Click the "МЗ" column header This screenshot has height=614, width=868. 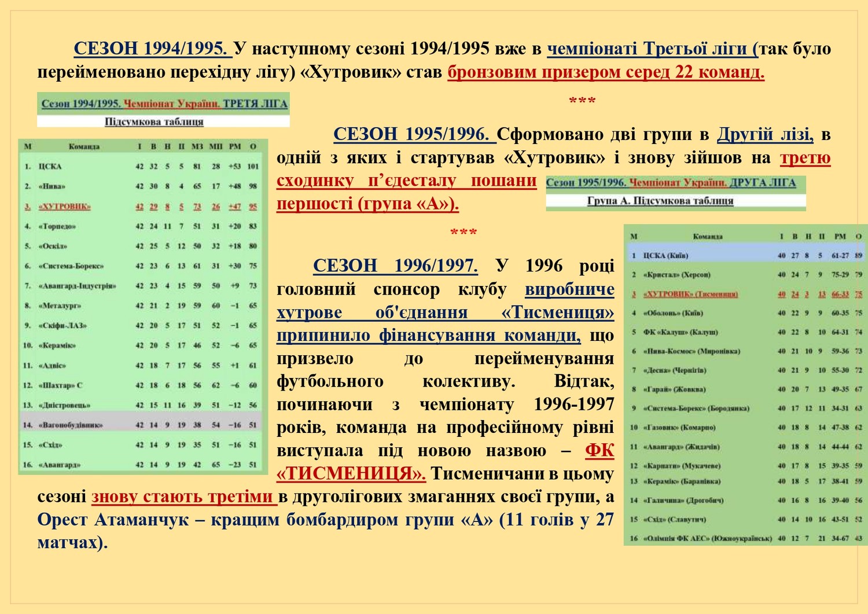(197, 146)
